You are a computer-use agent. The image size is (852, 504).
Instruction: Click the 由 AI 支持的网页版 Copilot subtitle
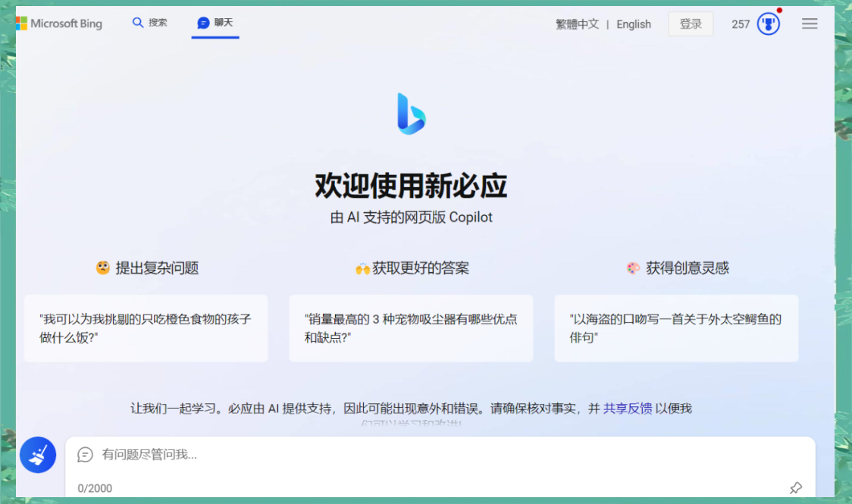pyautogui.click(x=412, y=218)
